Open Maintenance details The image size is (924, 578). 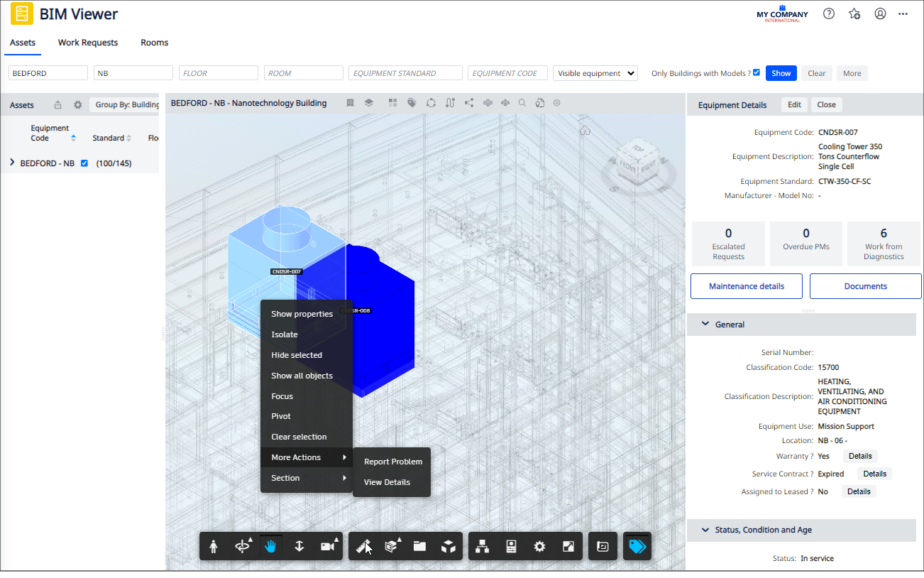tap(746, 285)
